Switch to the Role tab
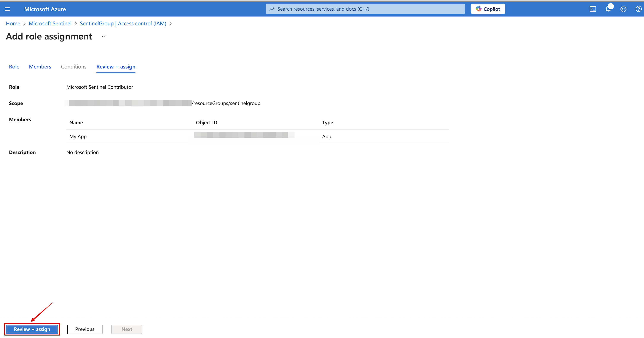Image resolution: width=644 pixels, height=338 pixels. click(x=14, y=67)
